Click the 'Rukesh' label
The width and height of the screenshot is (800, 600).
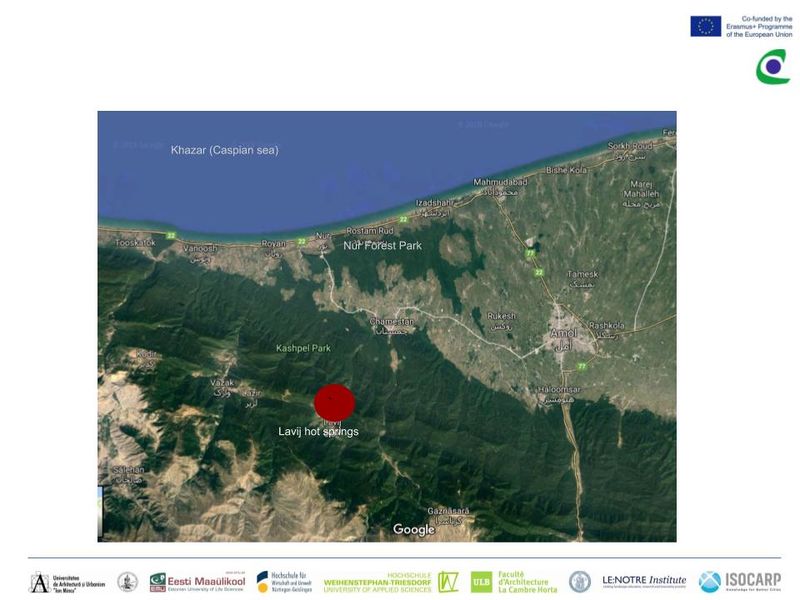pyautogui.click(x=501, y=316)
